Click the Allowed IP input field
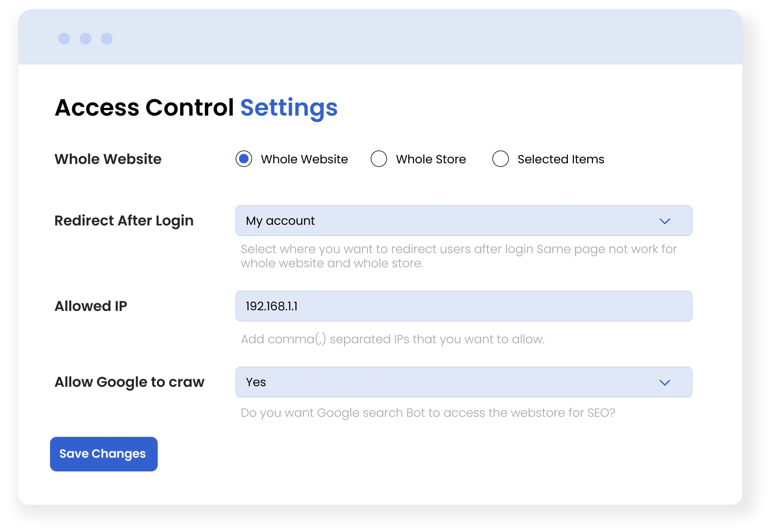The image size is (772, 532). (x=464, y=306)
